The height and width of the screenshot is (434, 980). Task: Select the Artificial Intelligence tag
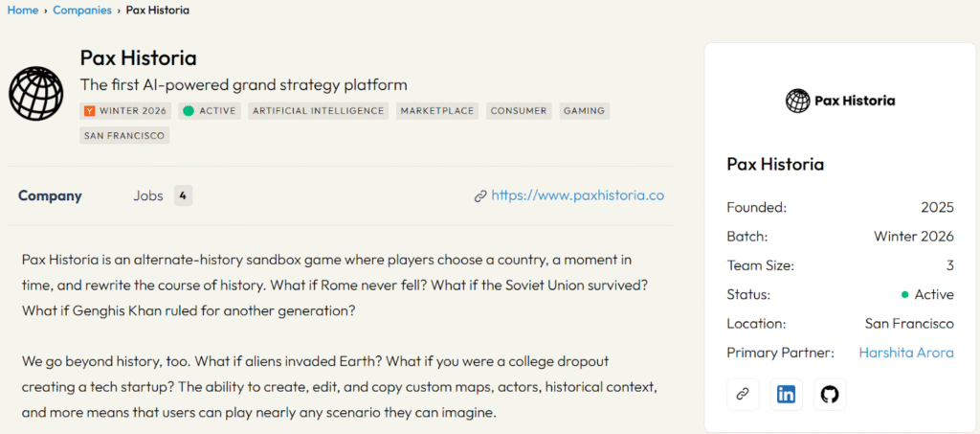pyautogui.click(x=319, y=111)
